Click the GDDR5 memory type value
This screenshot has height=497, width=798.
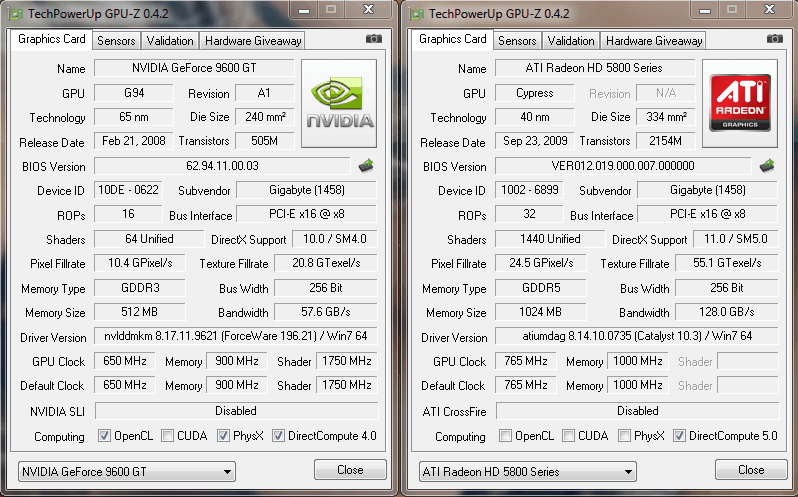[541, 288]
